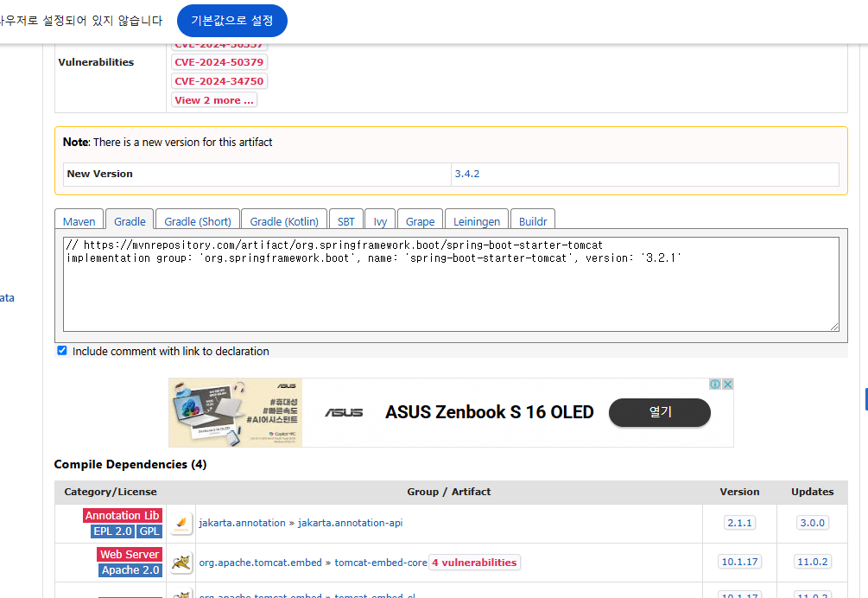Image resolution: width=868 pixels, height=598 pixels.
Task: Open the Gradle (Short) tab
Action: click(x=198, y=221)
